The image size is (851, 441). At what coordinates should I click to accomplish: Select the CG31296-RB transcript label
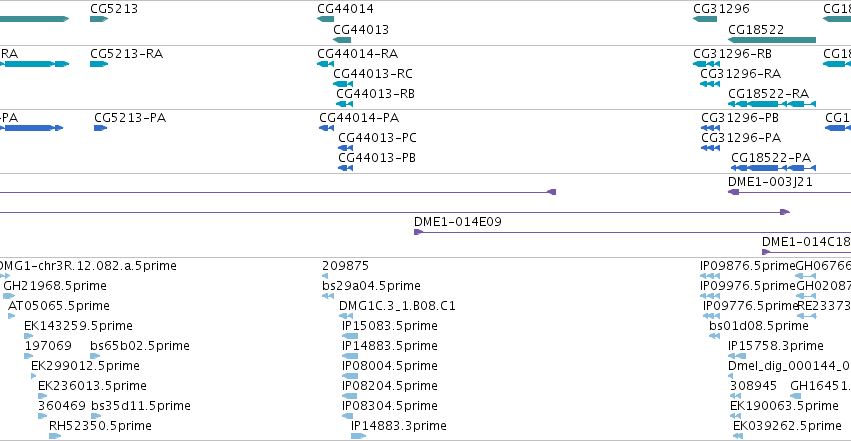click(x=732, y=54)
